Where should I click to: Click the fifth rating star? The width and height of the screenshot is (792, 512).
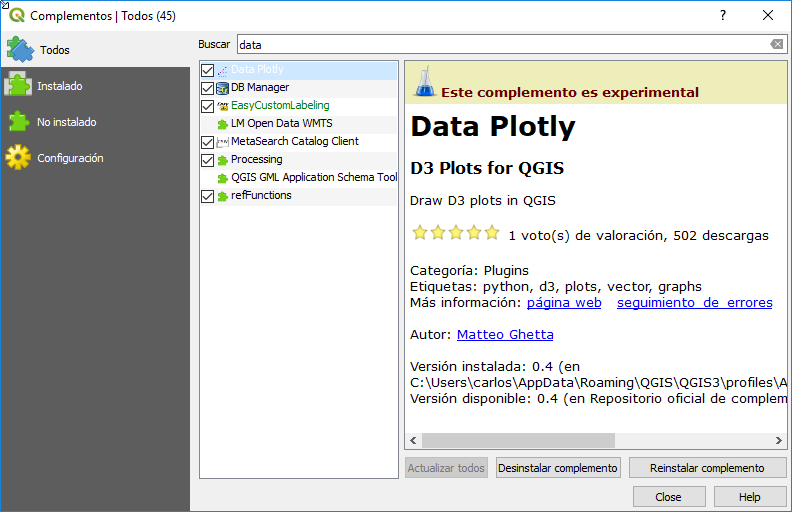(x=491, y=234)
